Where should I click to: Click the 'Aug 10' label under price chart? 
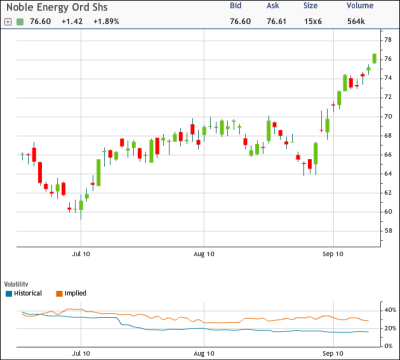tap(204, 254)
